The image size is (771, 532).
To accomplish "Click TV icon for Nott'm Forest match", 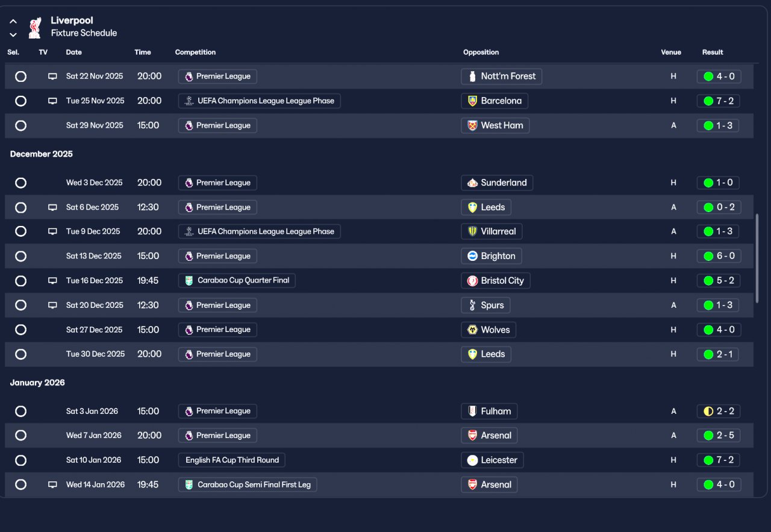I will (x=53, y=77).
